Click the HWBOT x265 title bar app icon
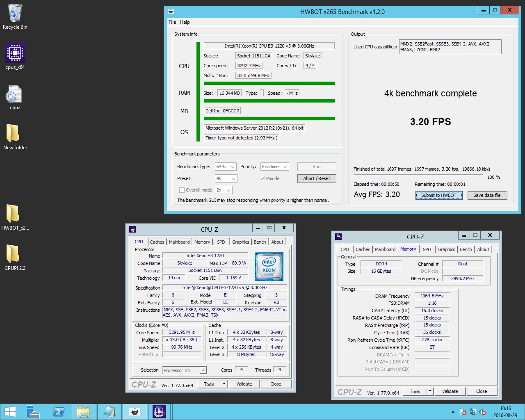 [171, 11]
